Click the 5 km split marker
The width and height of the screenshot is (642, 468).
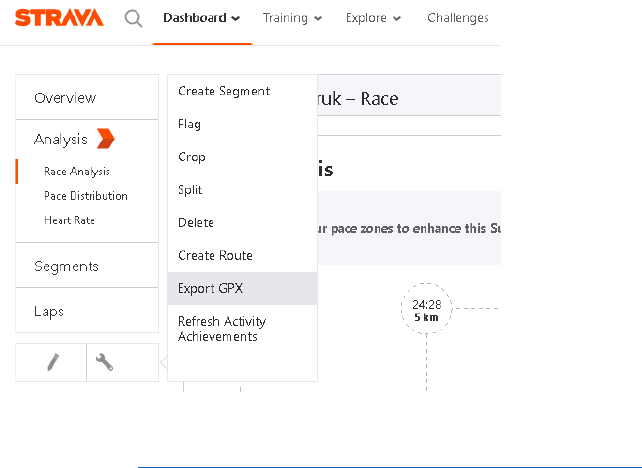click(x=426, y=309)
